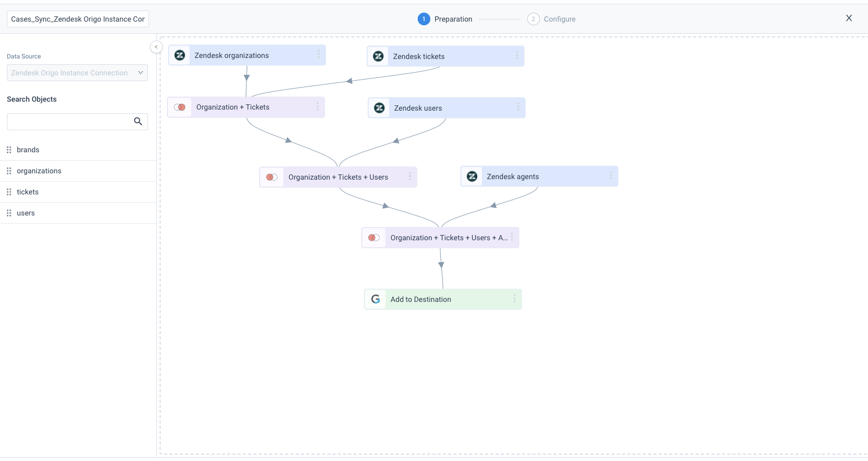868x461 pixels.
Task: Select the Organization + Tickets + Users node label
Action: click(338, 177)
